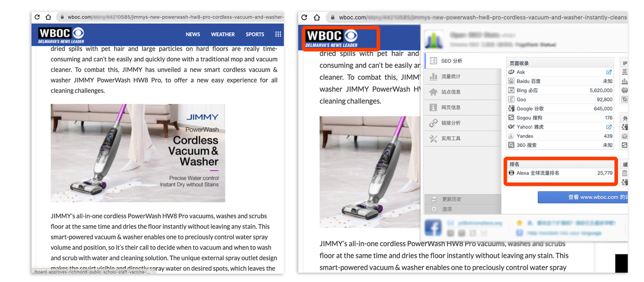This screenshot has height=282, width=644.
Task: Click the Baidu 百度 label
Action: coord(529,81)
